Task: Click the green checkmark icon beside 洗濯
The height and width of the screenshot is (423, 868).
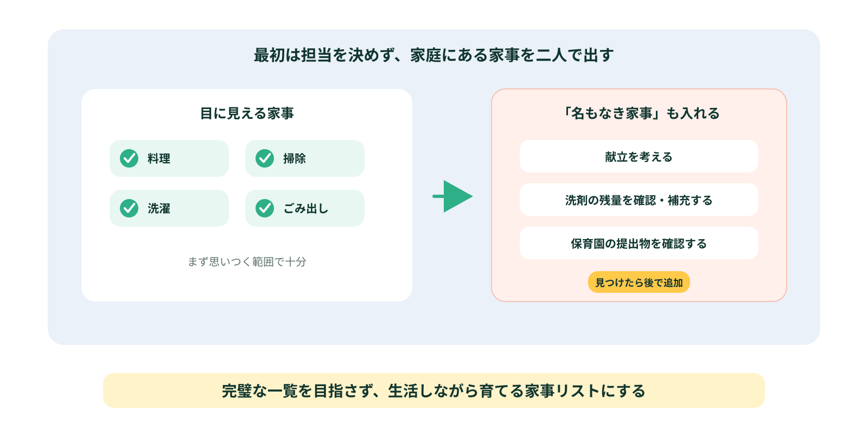Action: pyautogui.click(x=129, y=208)
